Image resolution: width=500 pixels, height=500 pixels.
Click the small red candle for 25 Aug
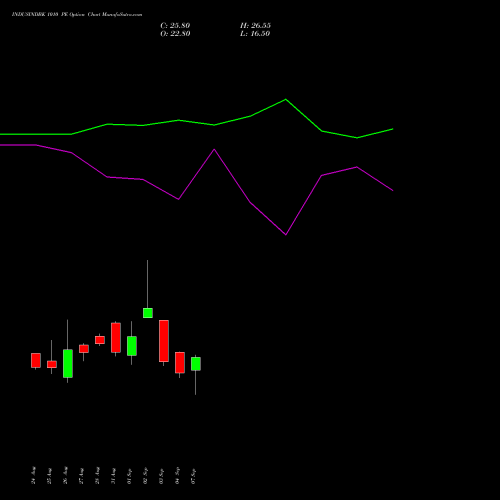(x=52, y=364)
